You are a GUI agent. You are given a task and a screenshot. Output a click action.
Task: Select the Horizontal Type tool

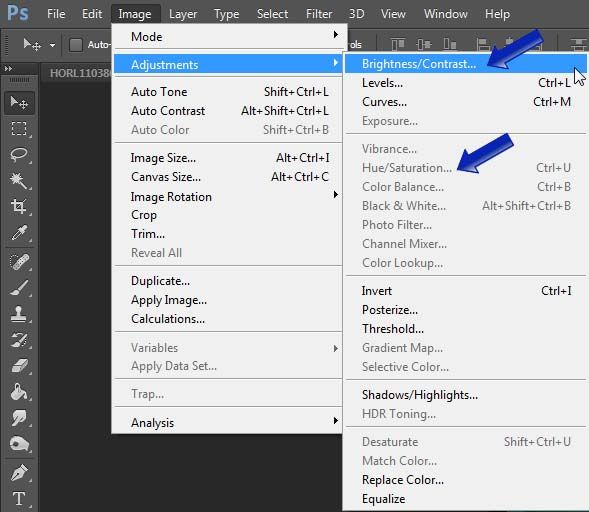[19, 499]
